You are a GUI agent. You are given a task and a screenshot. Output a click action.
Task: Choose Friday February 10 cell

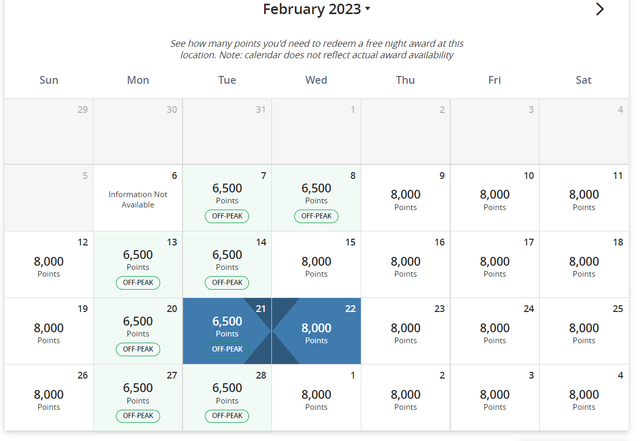click(495, 198)
